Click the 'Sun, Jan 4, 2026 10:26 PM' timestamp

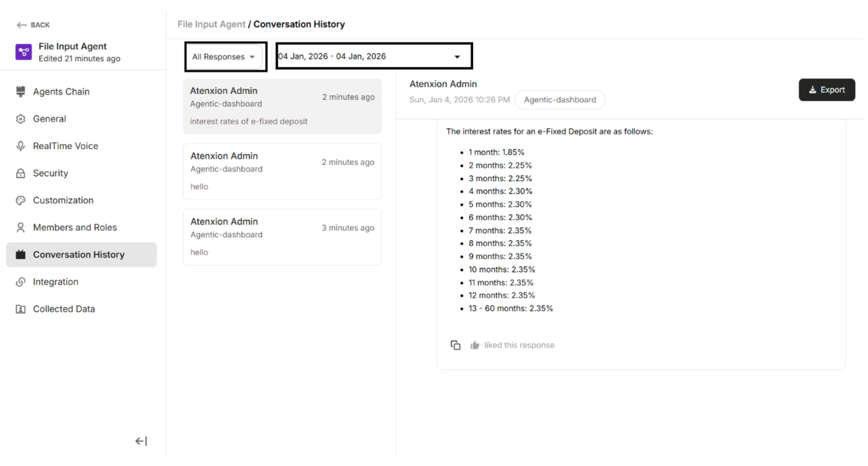click(x=460, y=100)
